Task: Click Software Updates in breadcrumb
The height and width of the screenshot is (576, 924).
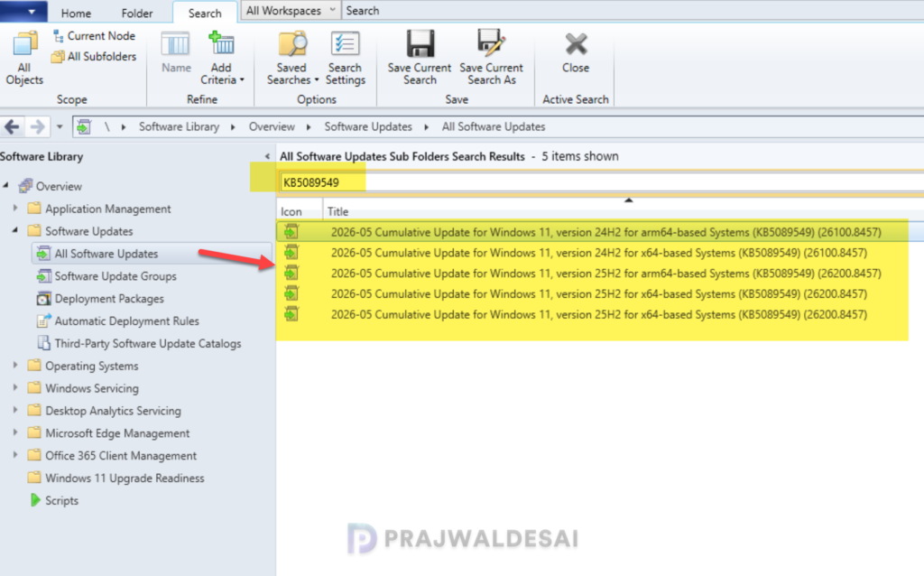Action: (x=368, y=126)
